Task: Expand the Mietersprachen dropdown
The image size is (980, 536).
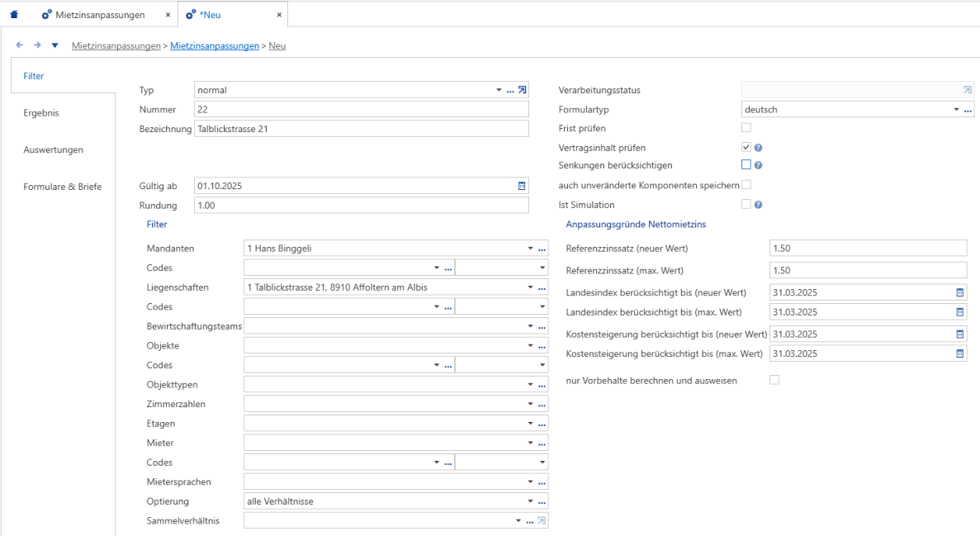Action: click(530, 481)
